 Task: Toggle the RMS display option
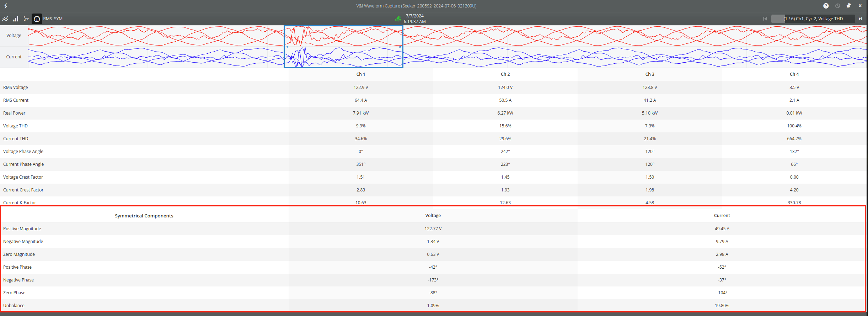[48, 19]
